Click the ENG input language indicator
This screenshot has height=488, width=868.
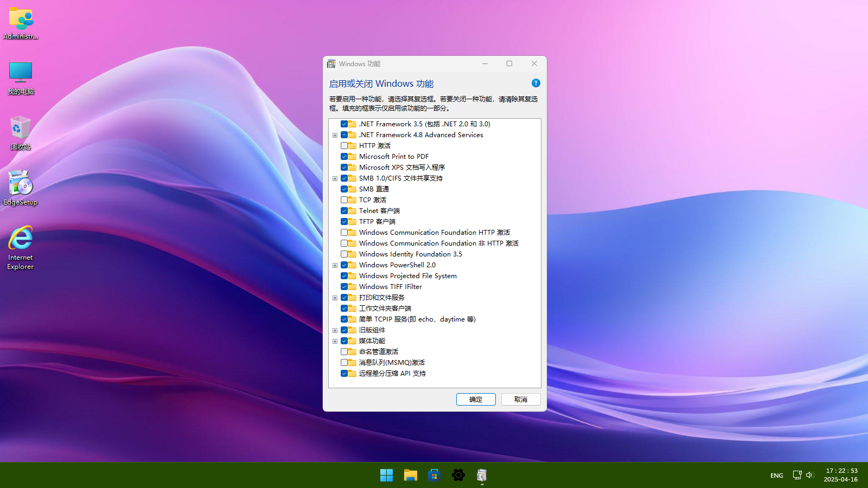coord(777,476)
